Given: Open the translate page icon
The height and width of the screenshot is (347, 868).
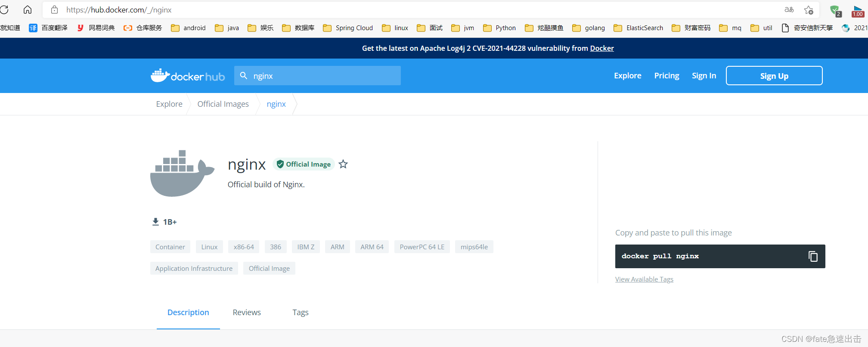Looking at the screenshot, I should [x=789, y=9].
